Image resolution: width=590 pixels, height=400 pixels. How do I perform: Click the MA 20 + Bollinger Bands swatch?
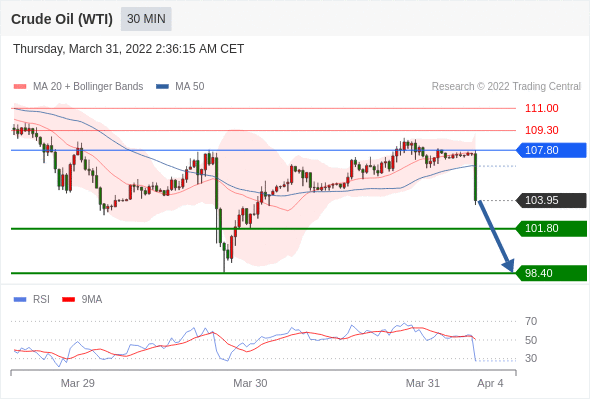click(20, 87)
